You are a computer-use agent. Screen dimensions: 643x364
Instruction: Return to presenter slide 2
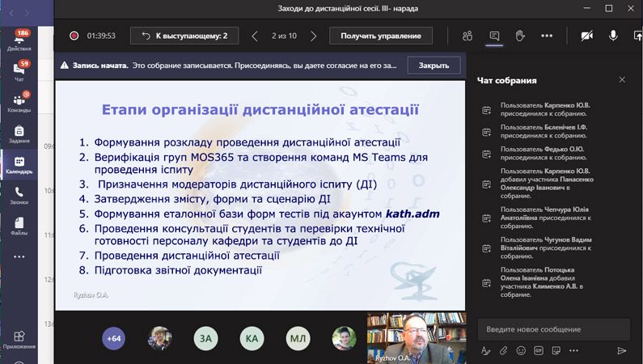tap(184, 36)
